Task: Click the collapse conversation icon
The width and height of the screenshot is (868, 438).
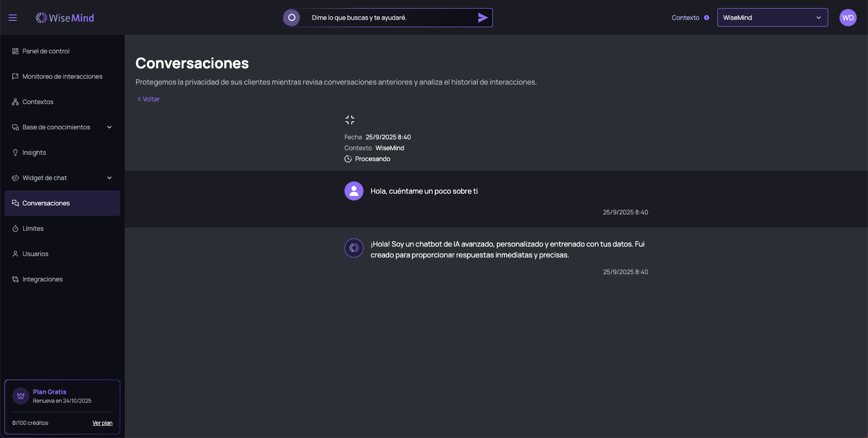Action: coord(349,120)
